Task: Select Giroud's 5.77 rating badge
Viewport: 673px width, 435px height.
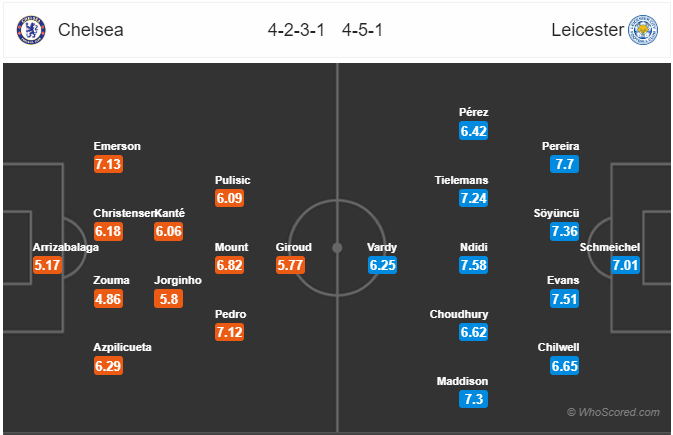Action: tap(290, 265)
